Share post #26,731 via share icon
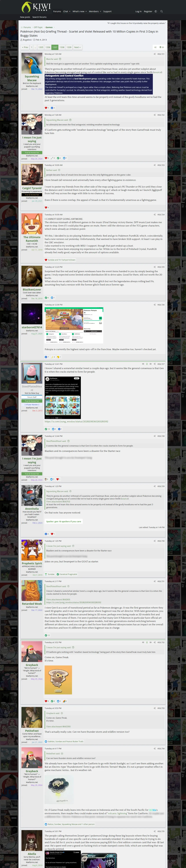The height and width of the screenshot is (868, 186). click(155, 581)
